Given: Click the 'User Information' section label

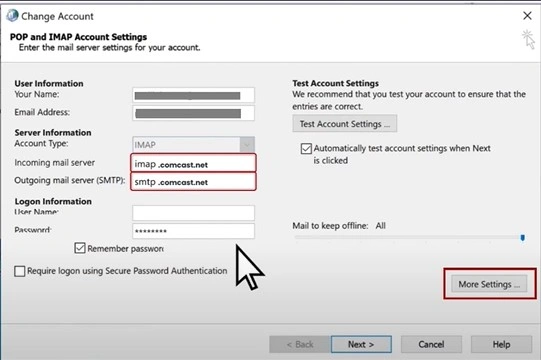Looking at the screenshot, I should (x=49, y=84).
